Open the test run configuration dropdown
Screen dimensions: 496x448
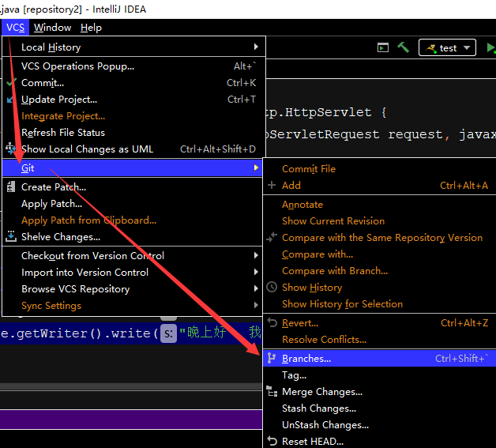[447, 47]
